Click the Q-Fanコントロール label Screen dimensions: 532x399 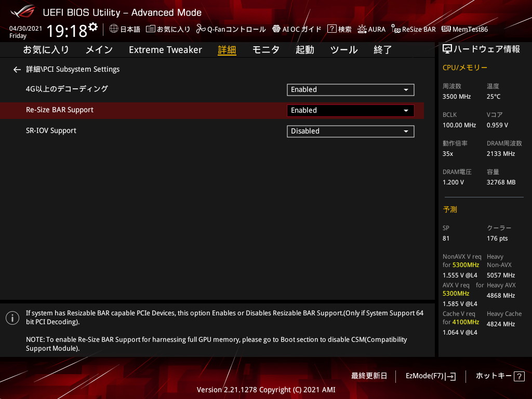coord(236,29)
